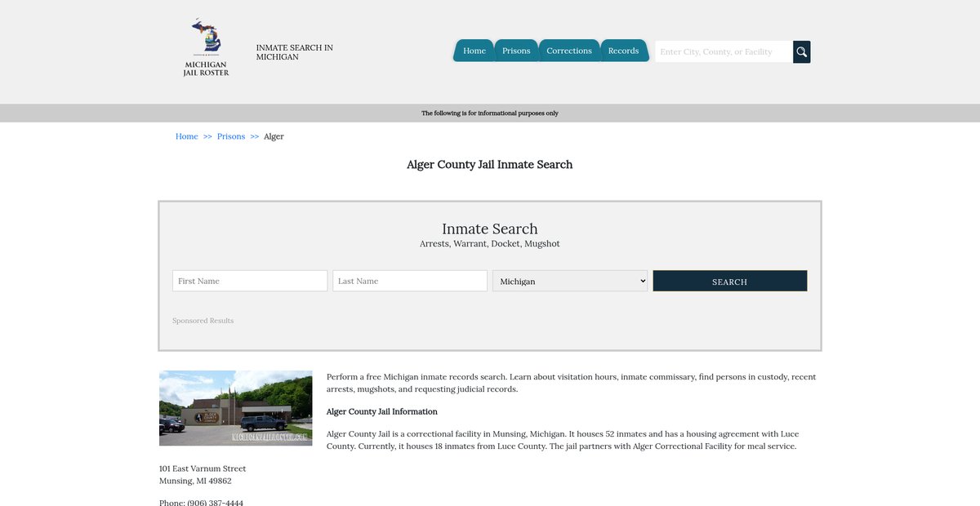
Task: Click the Michigan Jail Roster logo
Action: coord(206,48)
